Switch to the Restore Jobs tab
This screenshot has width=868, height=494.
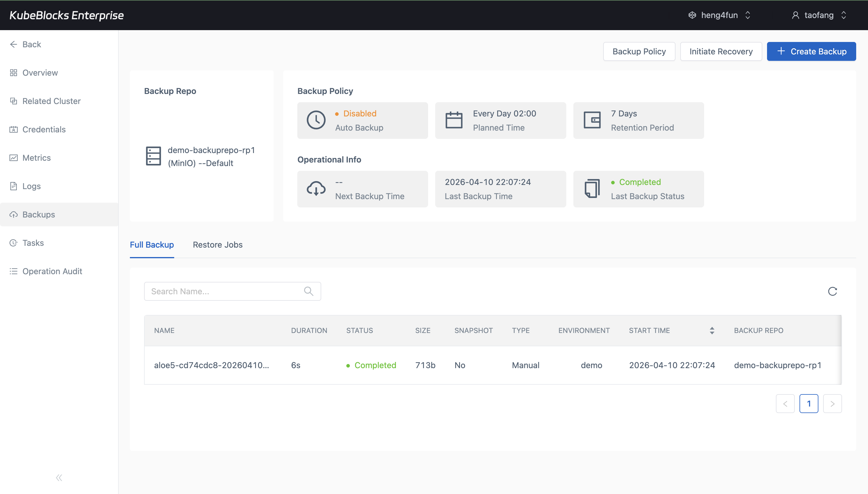click(x=218, y=245)
